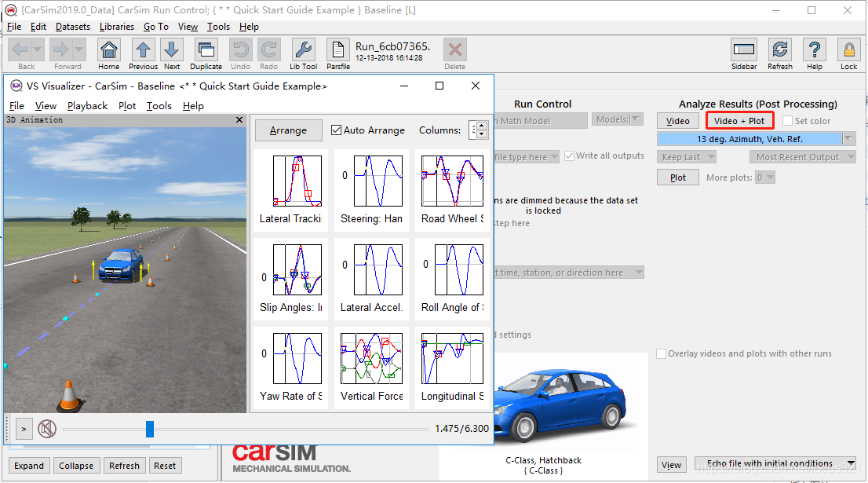Click the Math Model button

[540, 121]
